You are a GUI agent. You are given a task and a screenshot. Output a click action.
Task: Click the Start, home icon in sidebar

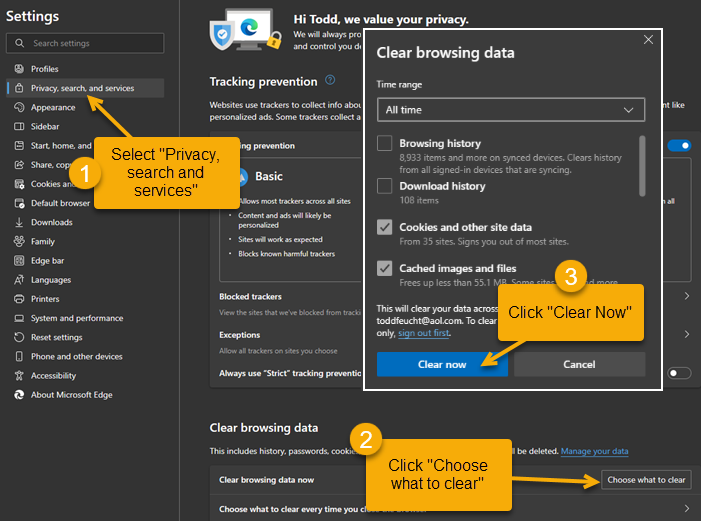pos(19,146)
